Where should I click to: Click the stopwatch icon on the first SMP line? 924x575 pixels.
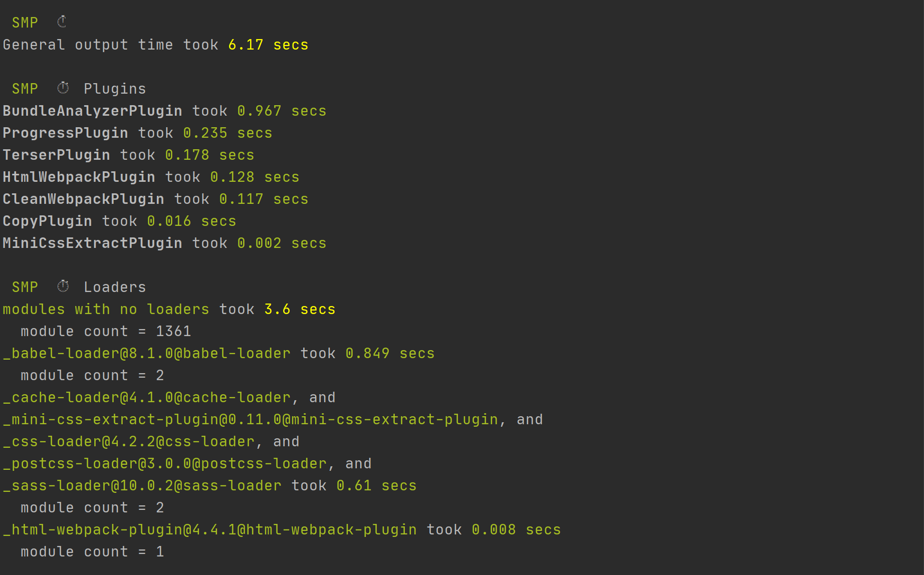[62, 22]
